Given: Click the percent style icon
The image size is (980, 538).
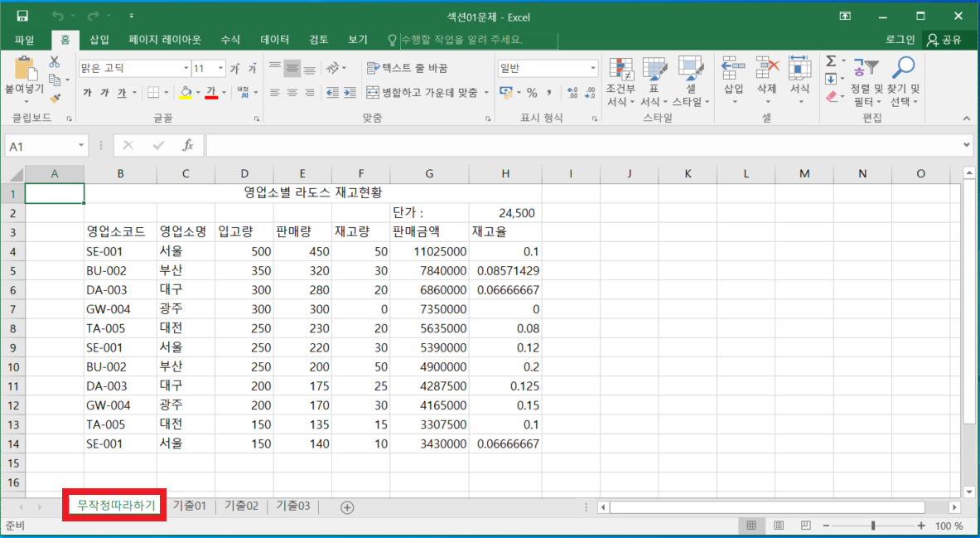Looking at the screenshot, I should click(x=532, y=93).
